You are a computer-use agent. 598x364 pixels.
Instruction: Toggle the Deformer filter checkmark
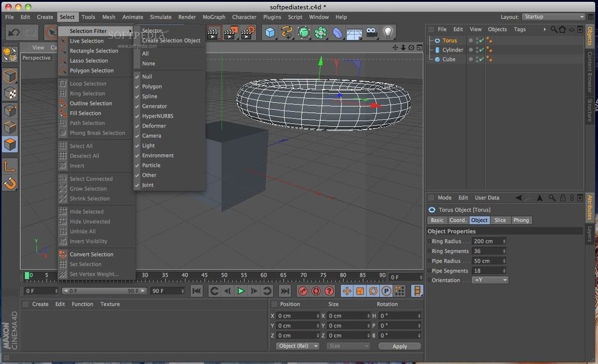[x=138, y=126]
